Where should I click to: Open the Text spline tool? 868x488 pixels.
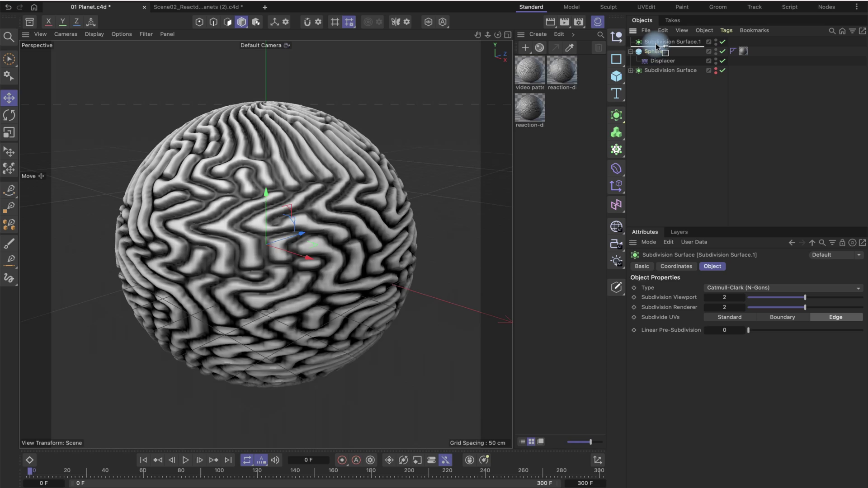point(616,94)
